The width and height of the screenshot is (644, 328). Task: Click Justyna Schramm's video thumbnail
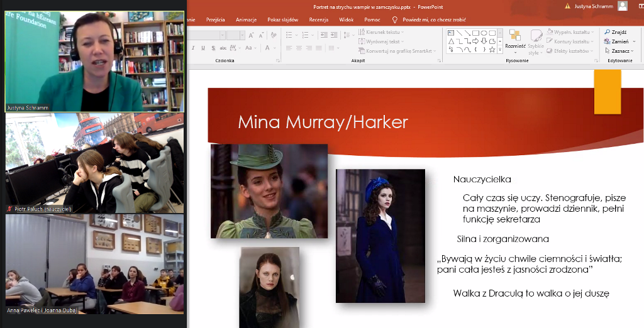pos(94,61)
